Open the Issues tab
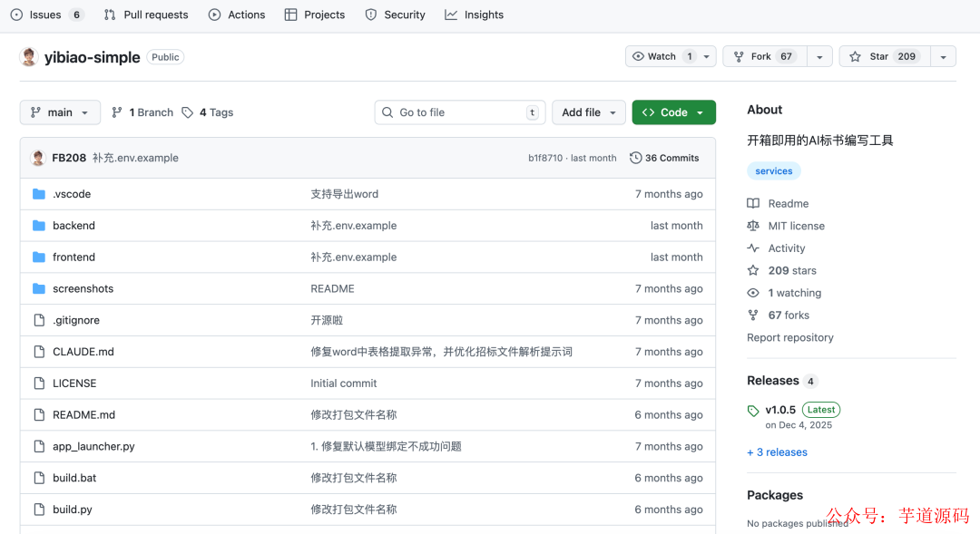The height and width of the screenshot is (534, 980). [47, 15]
